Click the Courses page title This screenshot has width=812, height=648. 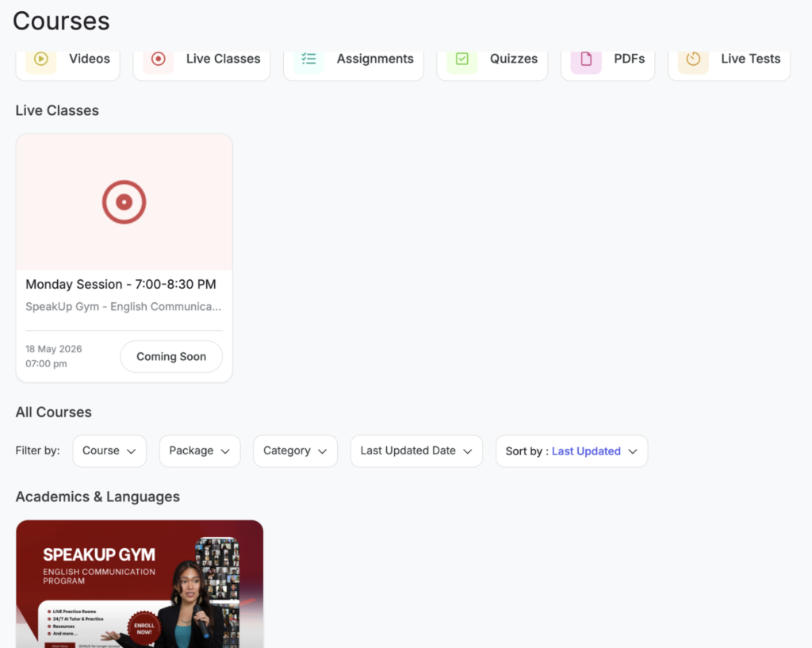point(61,21)
